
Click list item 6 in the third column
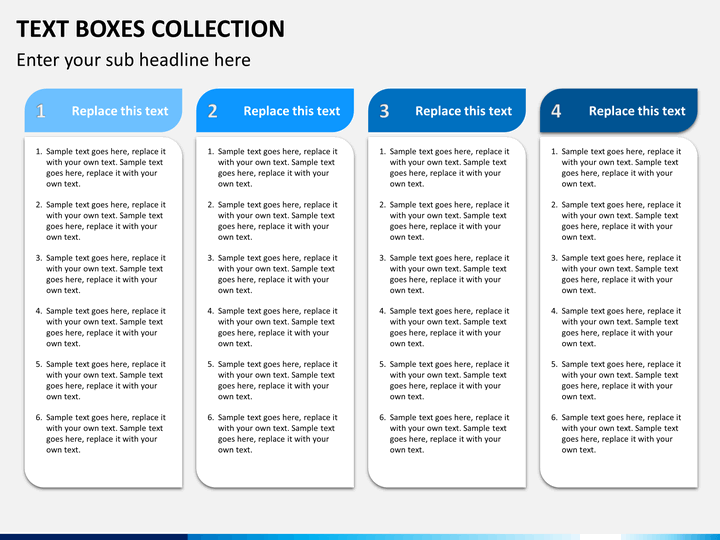click(444, 433)
